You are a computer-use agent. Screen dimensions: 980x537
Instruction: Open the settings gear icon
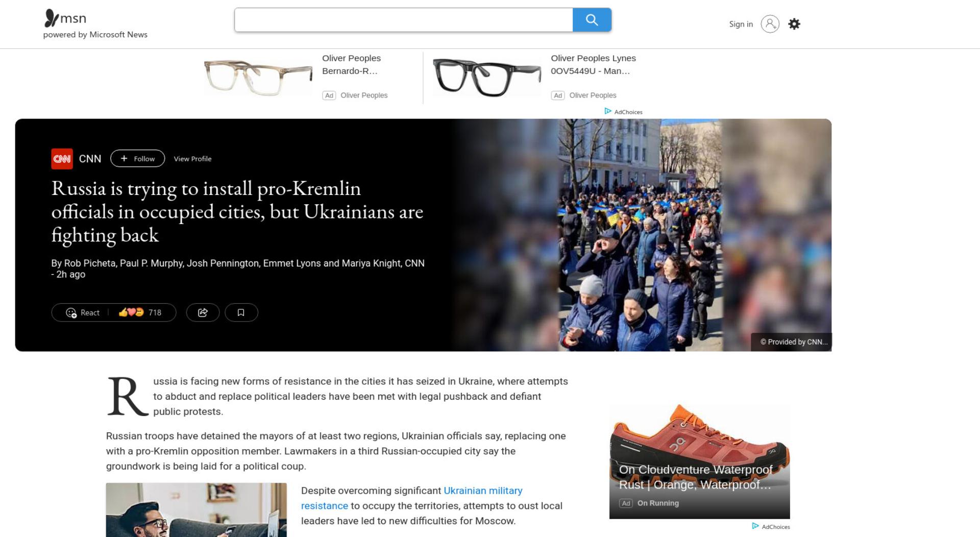(794, 24)
